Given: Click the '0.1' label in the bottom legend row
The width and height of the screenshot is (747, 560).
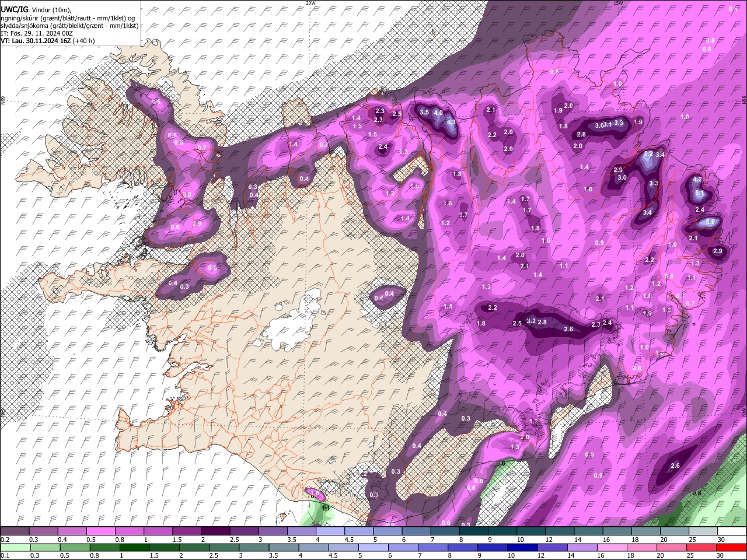Looking at the screenshot, I should [4, 556].
